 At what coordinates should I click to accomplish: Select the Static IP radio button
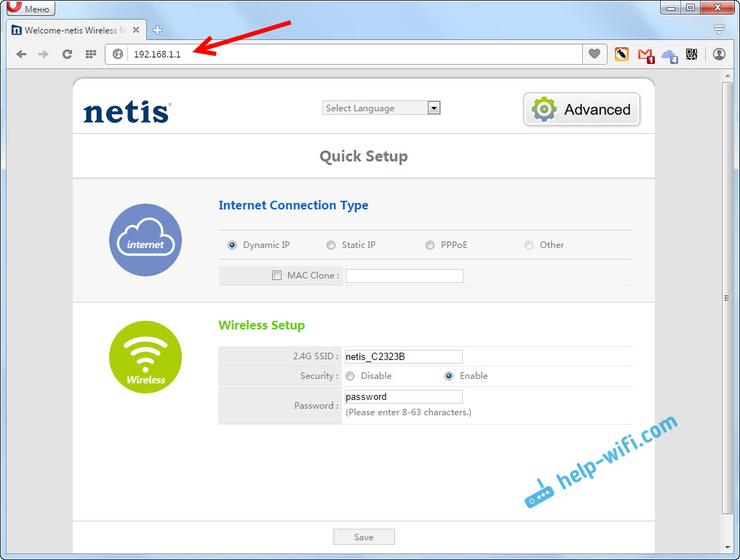click(x=331, y=245)
